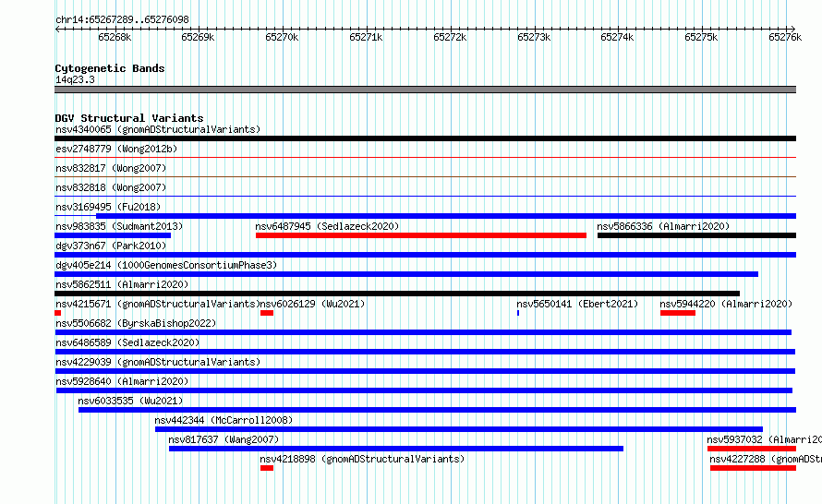Open the nsv832818 (Wong2007) variant label
Image resolution: width=822 pixels, height=504 pixels.
click(111, 187)
